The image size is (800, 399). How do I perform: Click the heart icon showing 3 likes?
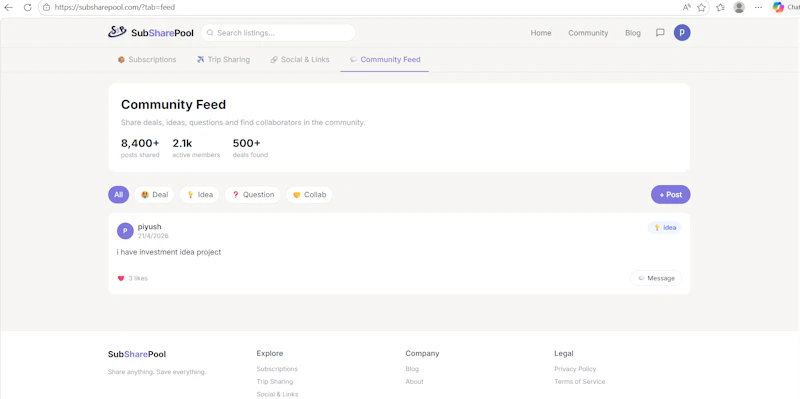point(121,278)
